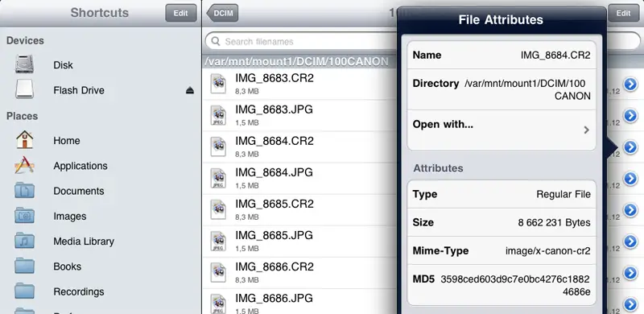The image size is (644, 314).
Task: Select the IMG_8685.CR2 file name
Action: click(x=275, y=204)
